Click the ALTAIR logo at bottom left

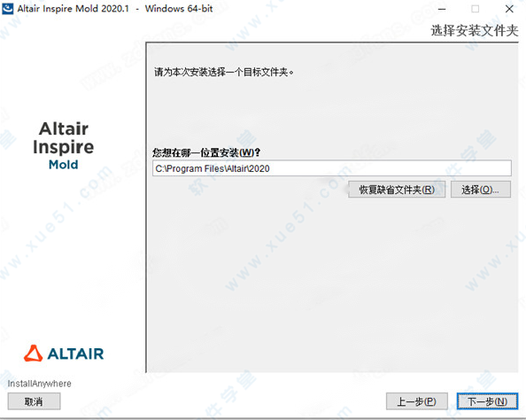pos(64,354)
